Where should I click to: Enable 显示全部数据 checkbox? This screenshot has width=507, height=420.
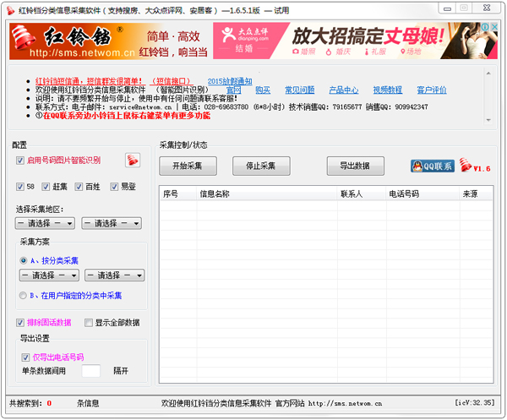88,323
